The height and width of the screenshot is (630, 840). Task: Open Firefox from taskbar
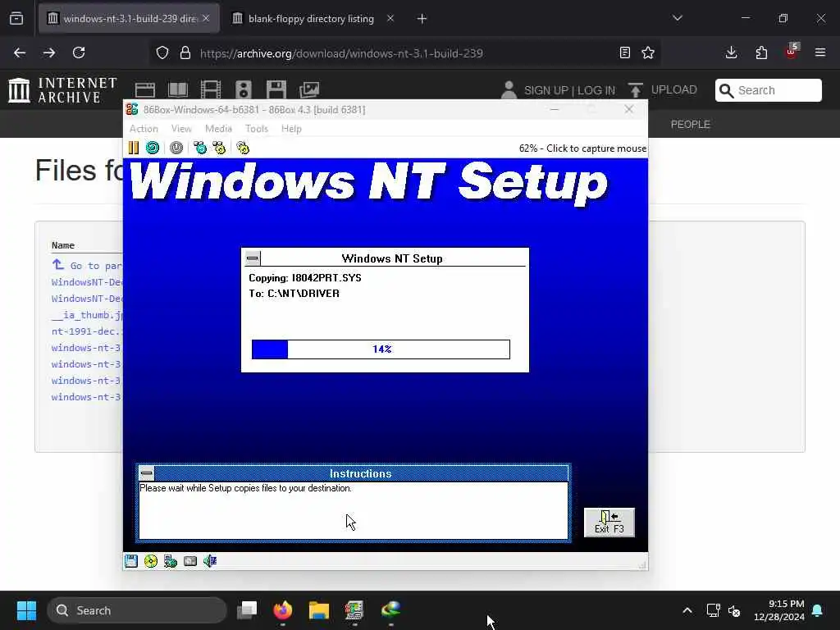[x=283, y=609]
